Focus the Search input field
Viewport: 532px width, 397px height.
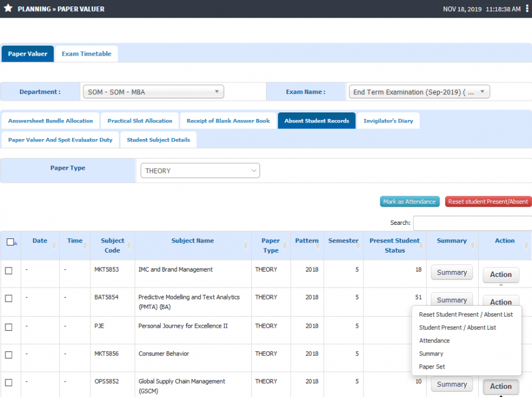click(472, 223)
